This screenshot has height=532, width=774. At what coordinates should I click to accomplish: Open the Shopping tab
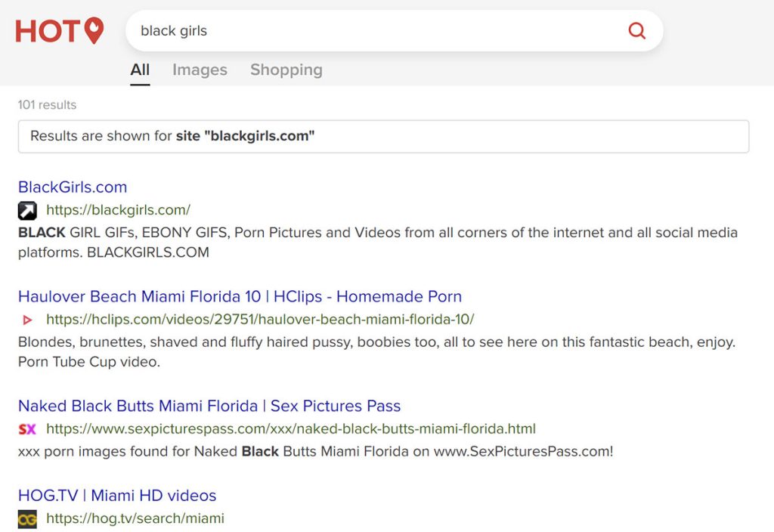[286, 70]
